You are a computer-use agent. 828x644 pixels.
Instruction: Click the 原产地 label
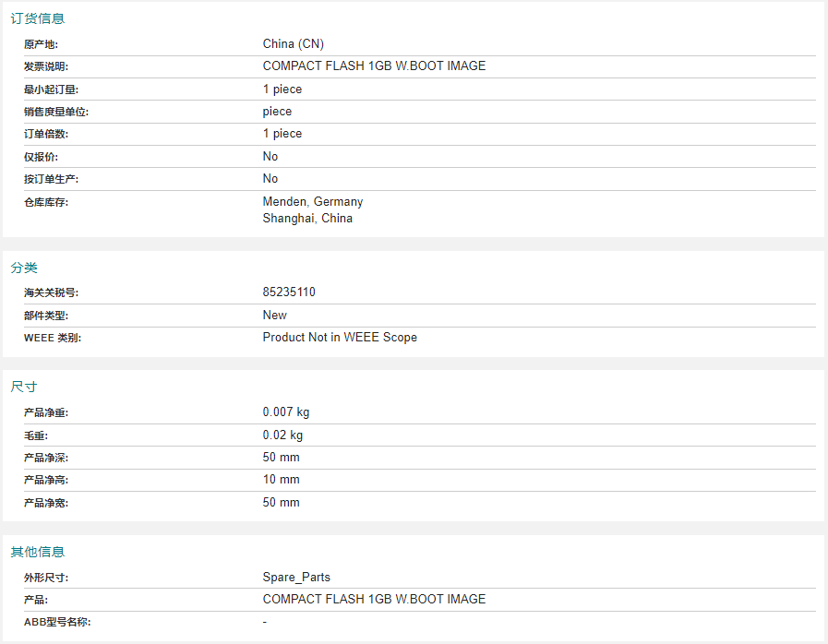[41, 44]
